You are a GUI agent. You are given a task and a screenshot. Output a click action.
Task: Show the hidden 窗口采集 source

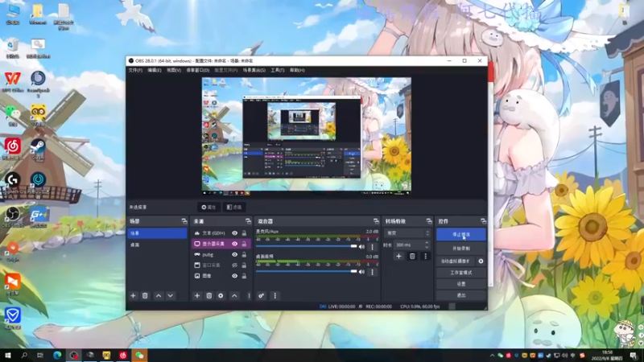click(x=234, y=265)
